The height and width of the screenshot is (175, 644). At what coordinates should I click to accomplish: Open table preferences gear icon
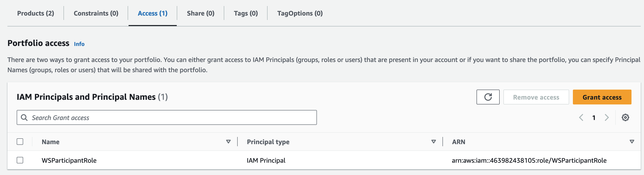click(x=625, y=117)
